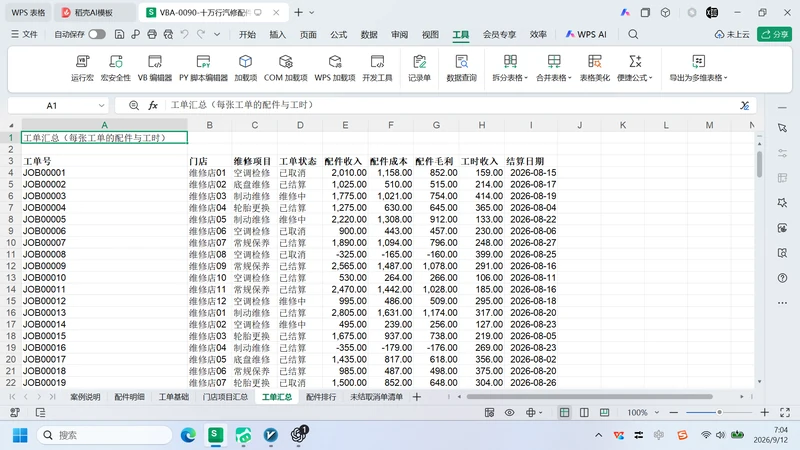Open the Record Form (记录单) tool
800x450 pixels.
pos(419,68)
